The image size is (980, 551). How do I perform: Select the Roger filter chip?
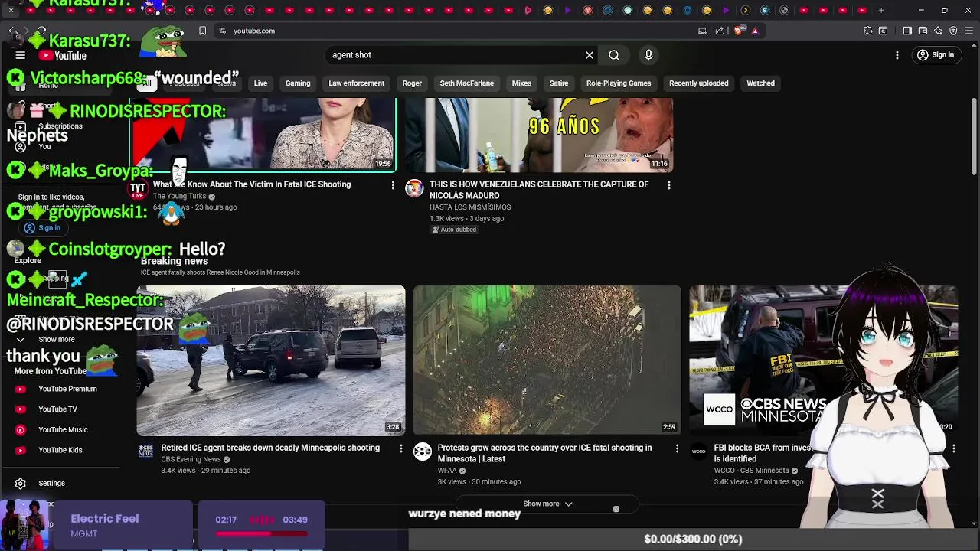tap(412, 83)
